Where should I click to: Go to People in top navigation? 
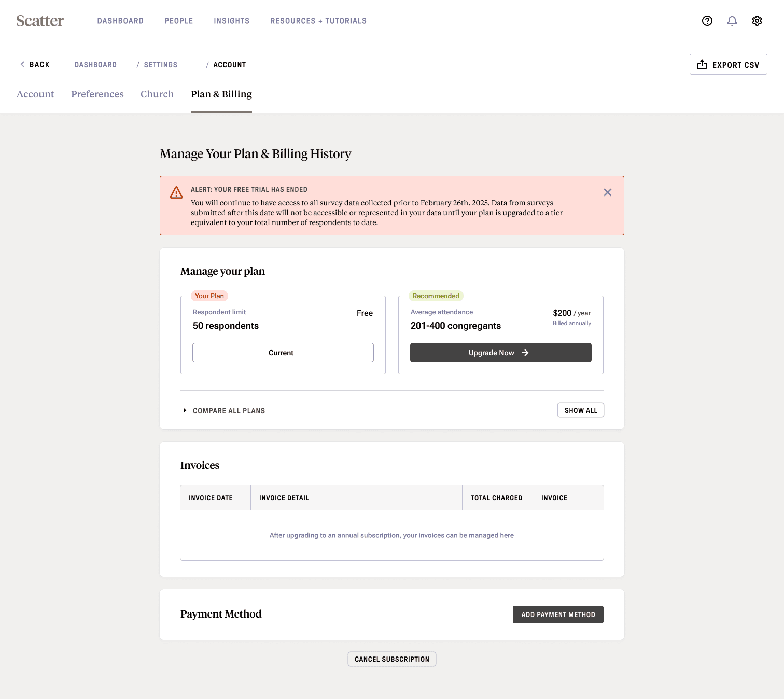click(179, 21)
